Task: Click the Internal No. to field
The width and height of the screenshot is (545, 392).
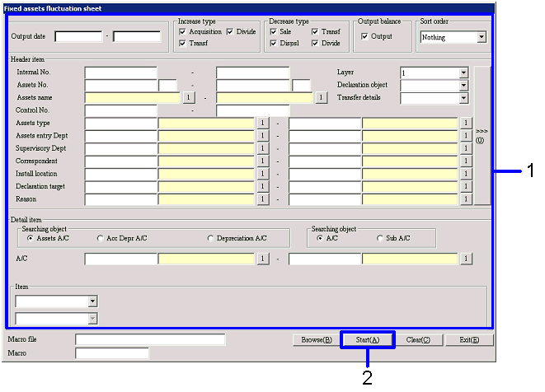Action: [252, 73]
